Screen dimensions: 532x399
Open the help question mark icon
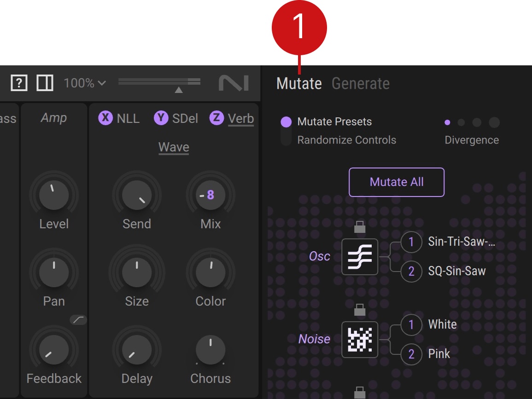pos(19,83)
